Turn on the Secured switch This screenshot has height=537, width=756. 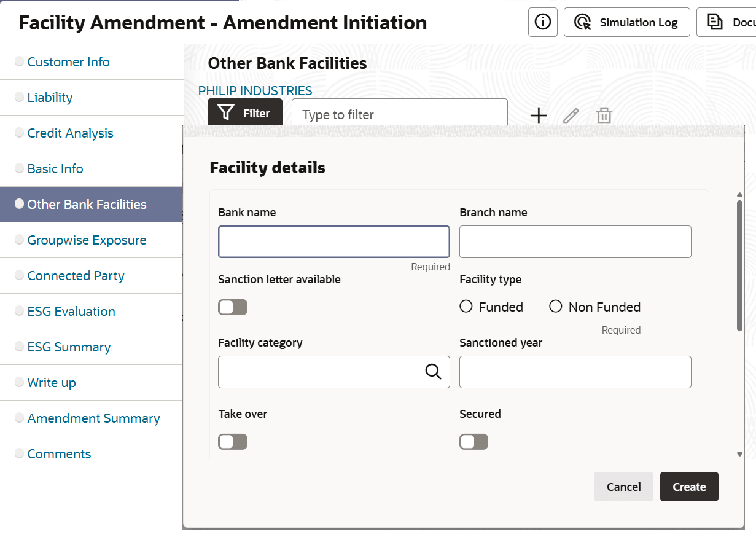coord(473,442)
